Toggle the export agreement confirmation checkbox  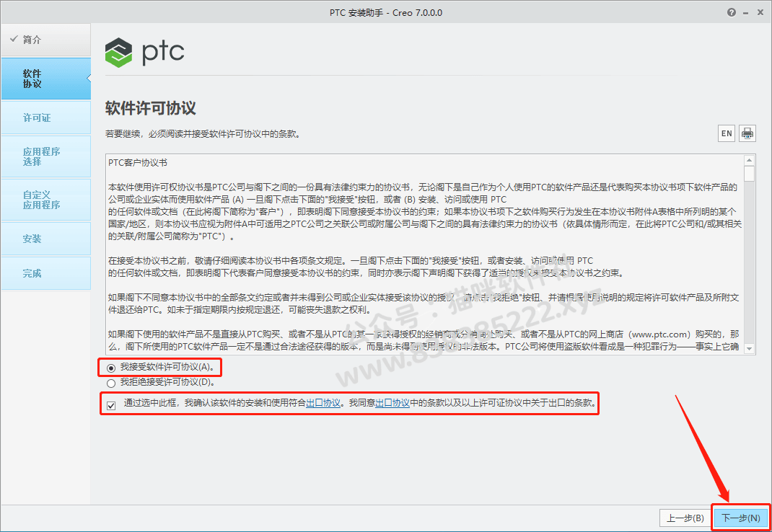tap(111, 406)
